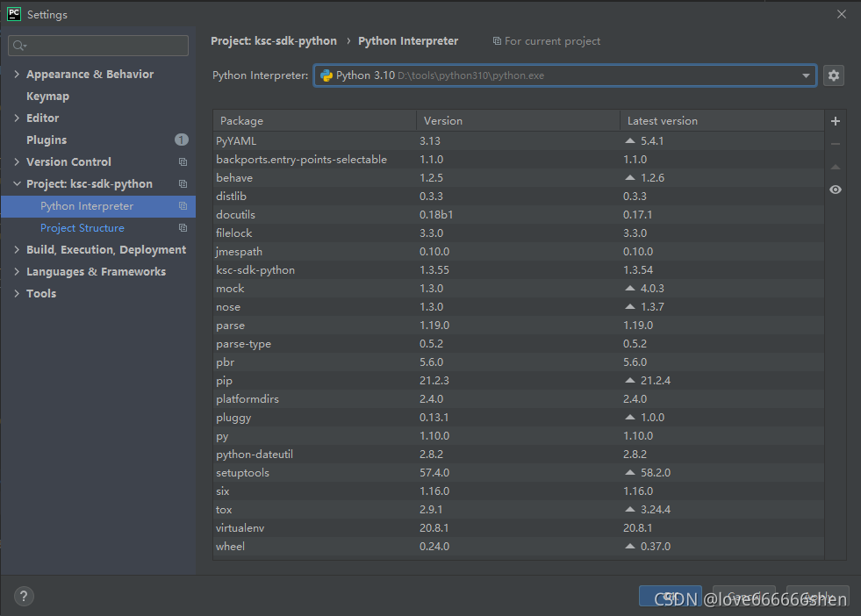Viewport: 861px width, 616px height.
Task: Toggle the eye icon to show early releases
Action: pos(835,189)
